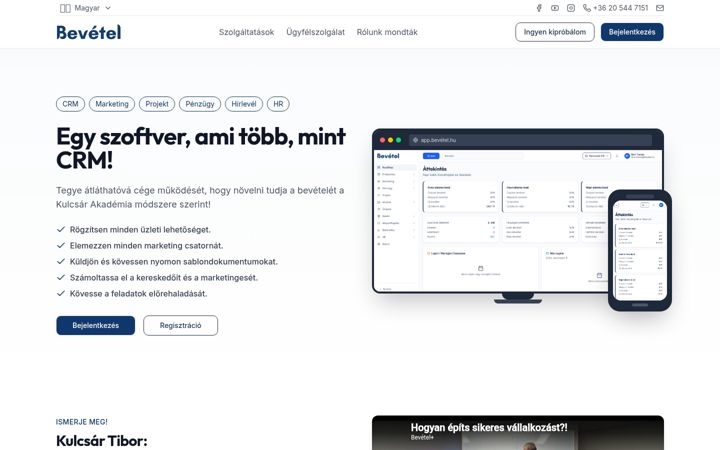Open the Ügyfélszolgálat menu item

[315, 32]
